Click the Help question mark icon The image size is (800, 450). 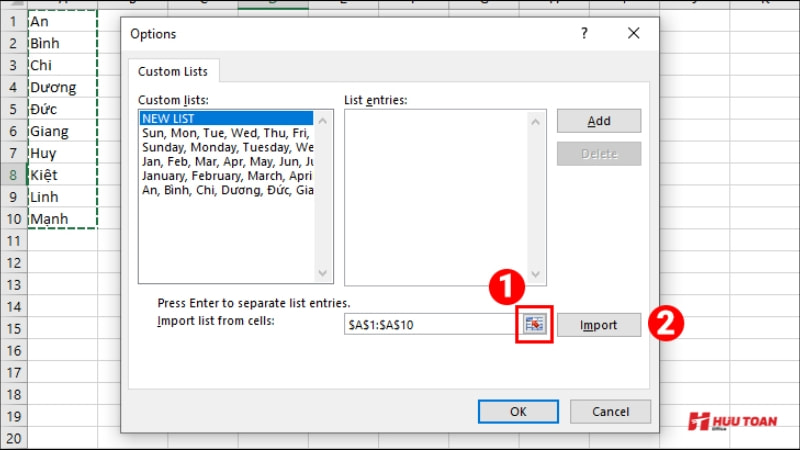[x=584, y=34]
